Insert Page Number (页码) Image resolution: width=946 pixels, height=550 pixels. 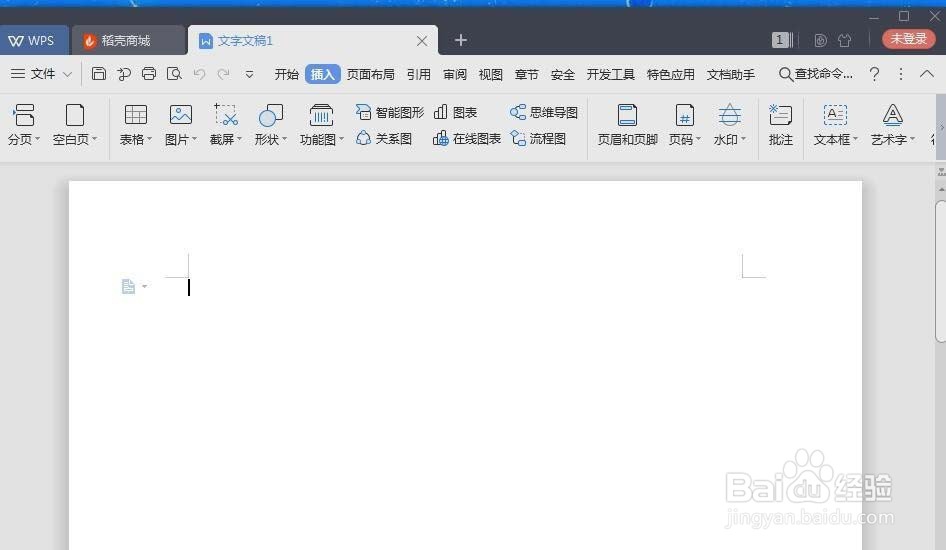tap(685, 124)
